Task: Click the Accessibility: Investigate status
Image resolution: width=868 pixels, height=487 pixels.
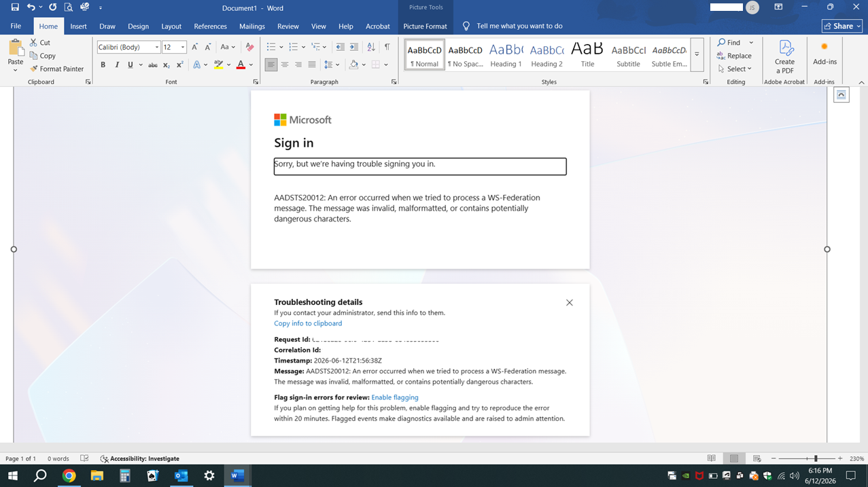Action: point(140,458)
